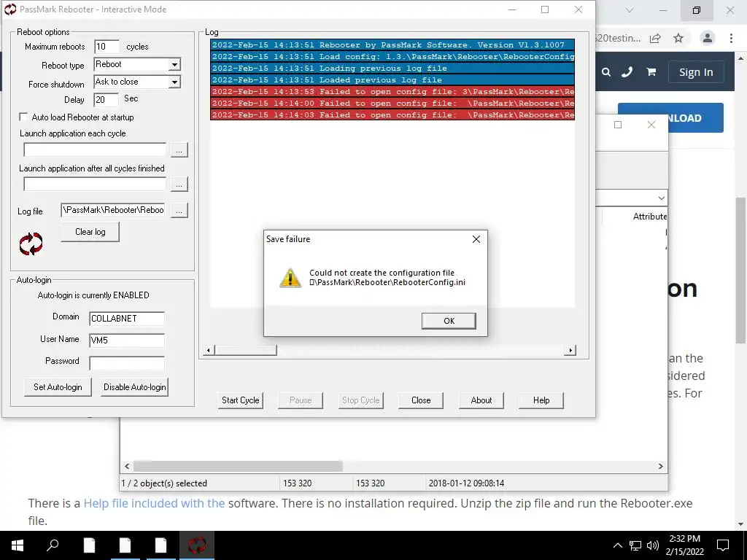Browse for application to launch each cycle

[x=179, y=150]
